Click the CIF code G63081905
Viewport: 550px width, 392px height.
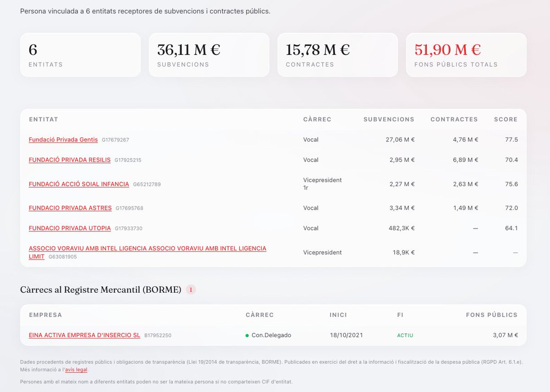coord(63,257)
